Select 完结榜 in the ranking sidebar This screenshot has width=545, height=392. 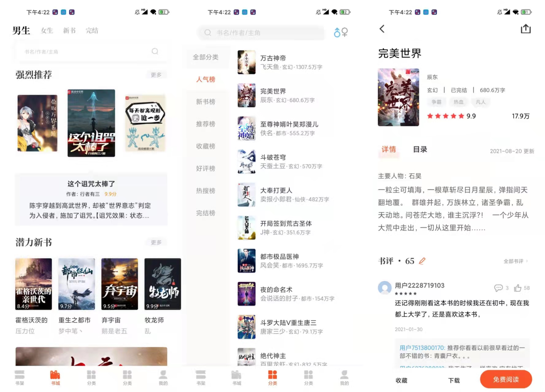(x=205, y=213)
